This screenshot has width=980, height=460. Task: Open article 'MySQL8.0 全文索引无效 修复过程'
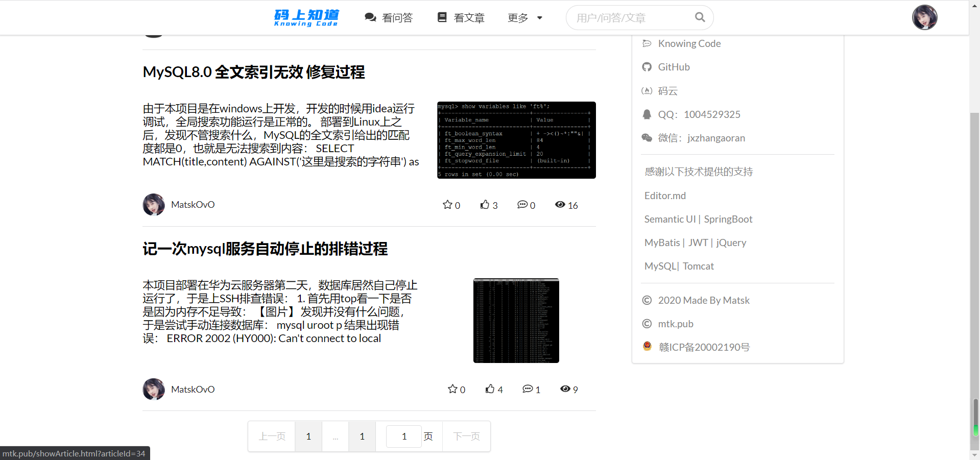coord(253,72)
